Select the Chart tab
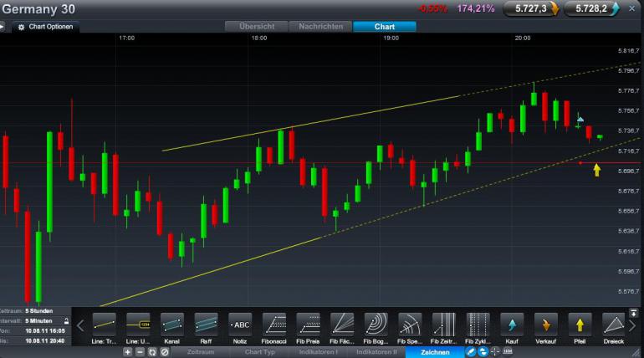 [385, 27]
